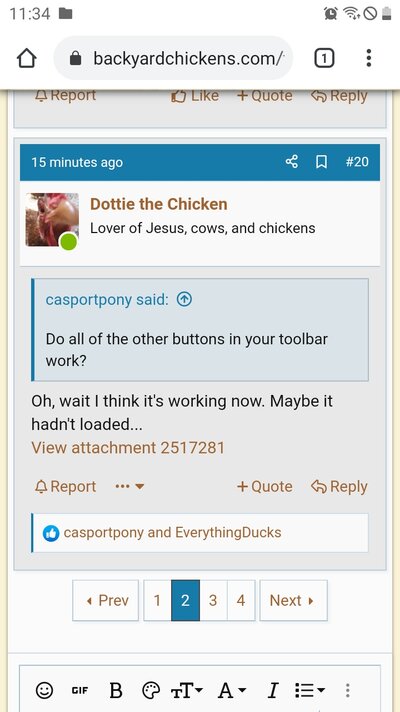Share post #20 using the share icon

[x=291, y=162]
